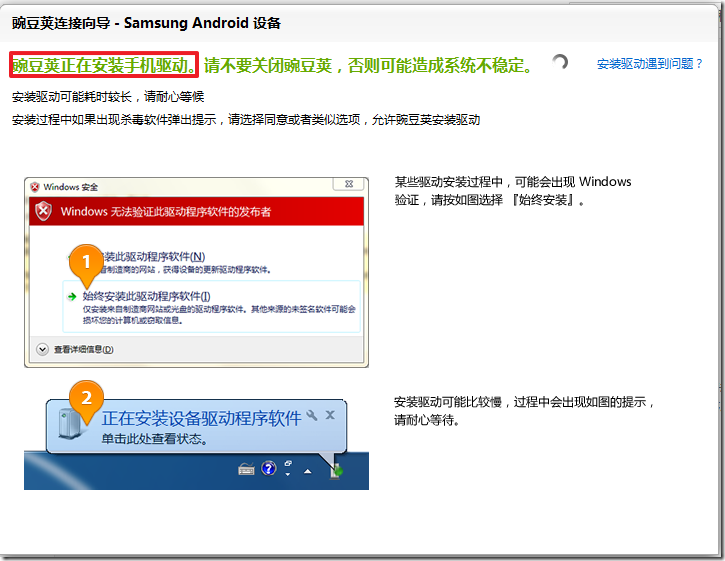Image resolution: width=725 pixels, height=561 pixels.
Task: Click the green arrow beside 始终安装此驱动程序软件
Action: coord(72,296)
